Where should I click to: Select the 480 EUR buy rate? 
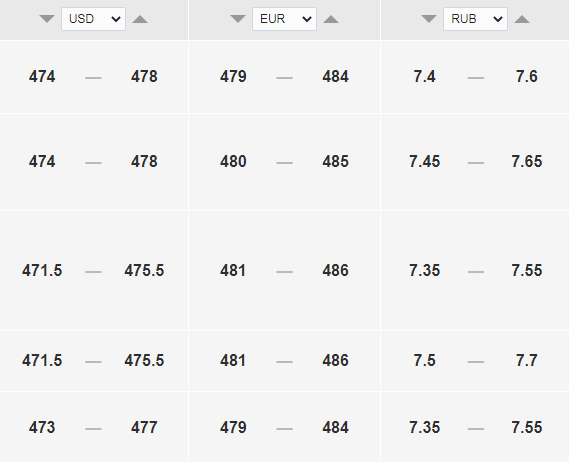click(233, 162)
